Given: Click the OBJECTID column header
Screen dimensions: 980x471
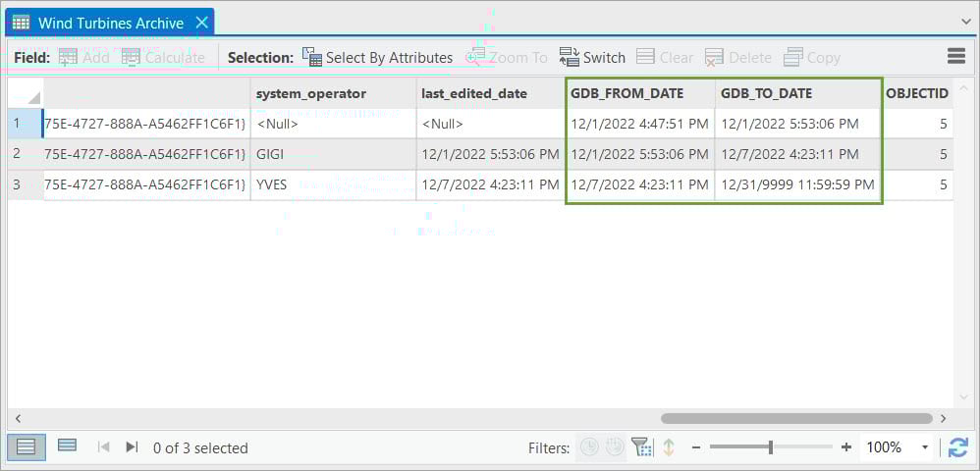Looking at the screenshot, I should coord(917,93).
